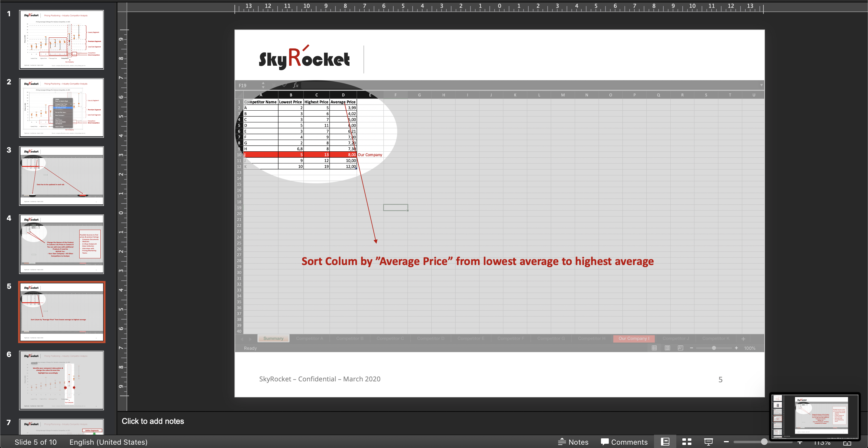Select slide 2 thumbnail
This screenshot has height=448, width=868.
pyautogui.click(x=61, y=108)
